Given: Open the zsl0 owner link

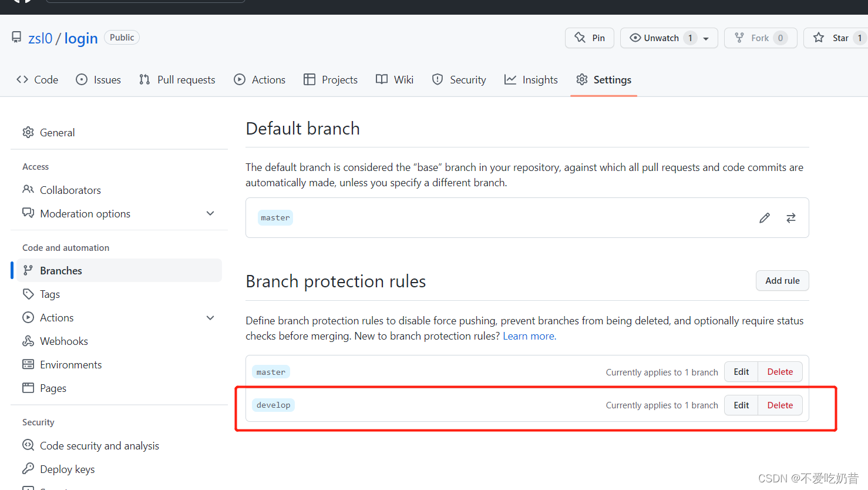Looking at the screenshot, I should [x=41, y=38].
